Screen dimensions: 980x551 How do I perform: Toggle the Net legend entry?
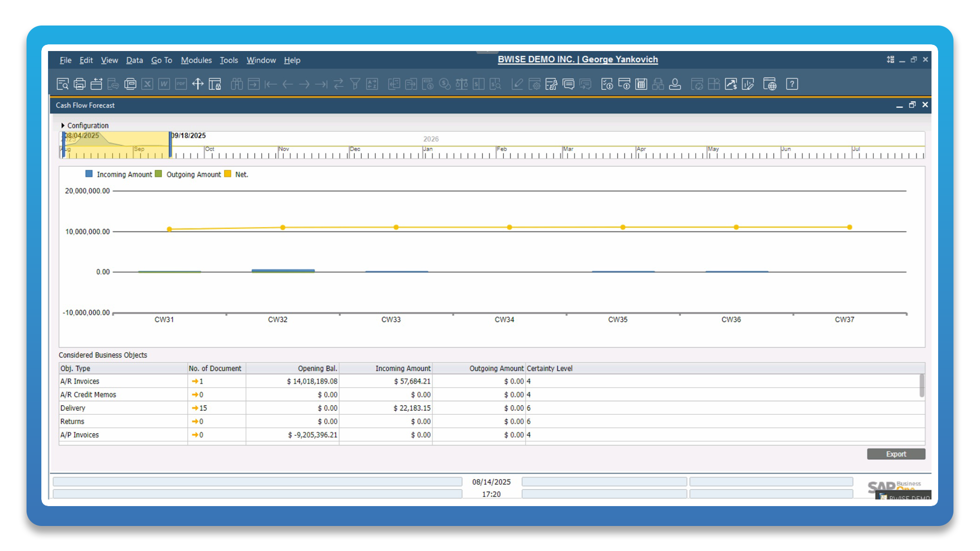coord(241,174)
